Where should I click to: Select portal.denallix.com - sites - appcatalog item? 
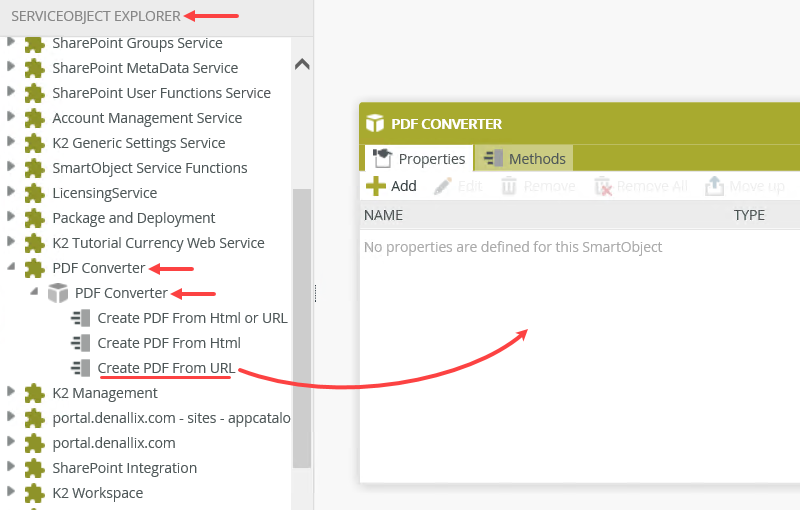[171, 418]
